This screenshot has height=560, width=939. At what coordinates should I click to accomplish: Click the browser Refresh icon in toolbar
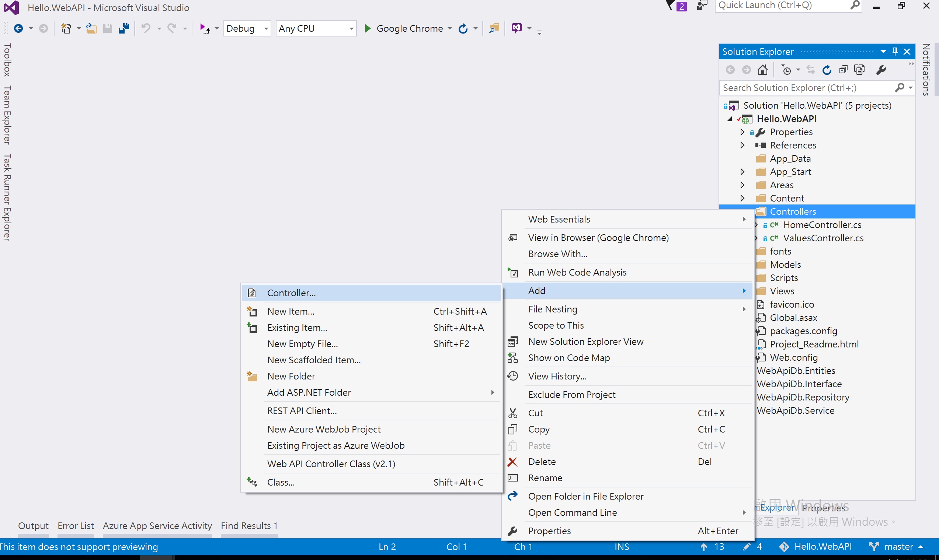coord(463,28)
